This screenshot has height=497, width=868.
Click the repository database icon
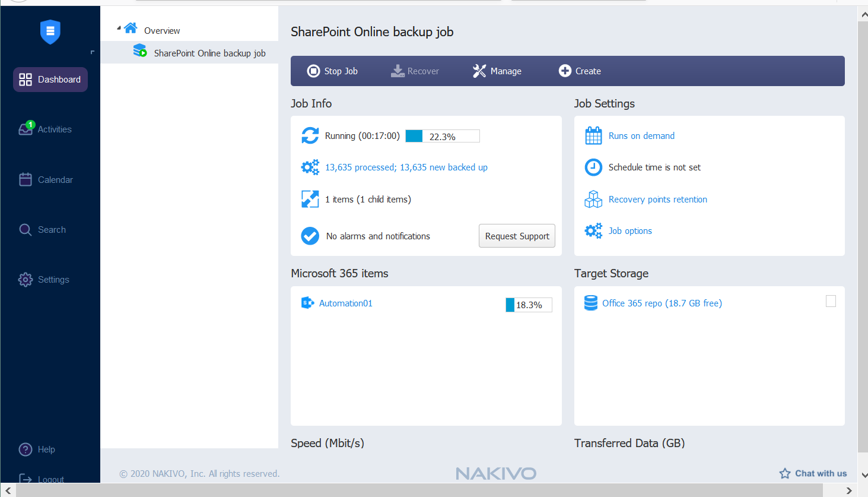click(x=591, y=303)
